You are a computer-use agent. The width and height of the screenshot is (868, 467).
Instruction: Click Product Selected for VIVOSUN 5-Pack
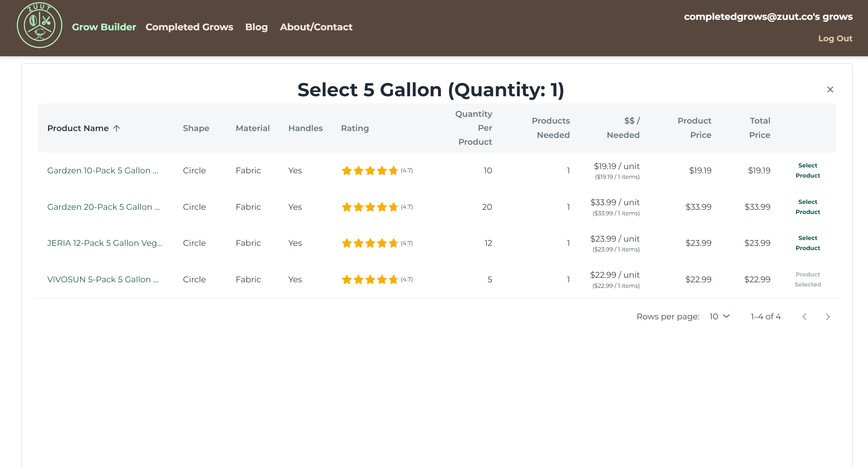[808, 279]
